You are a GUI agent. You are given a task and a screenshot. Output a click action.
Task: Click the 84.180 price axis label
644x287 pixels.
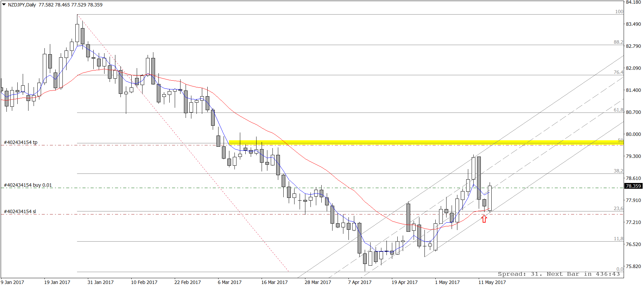(633, 2)
